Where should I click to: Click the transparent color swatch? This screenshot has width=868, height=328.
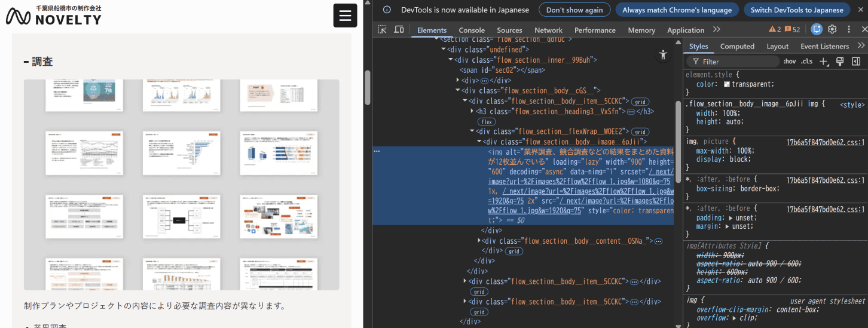tap(727, 84)
